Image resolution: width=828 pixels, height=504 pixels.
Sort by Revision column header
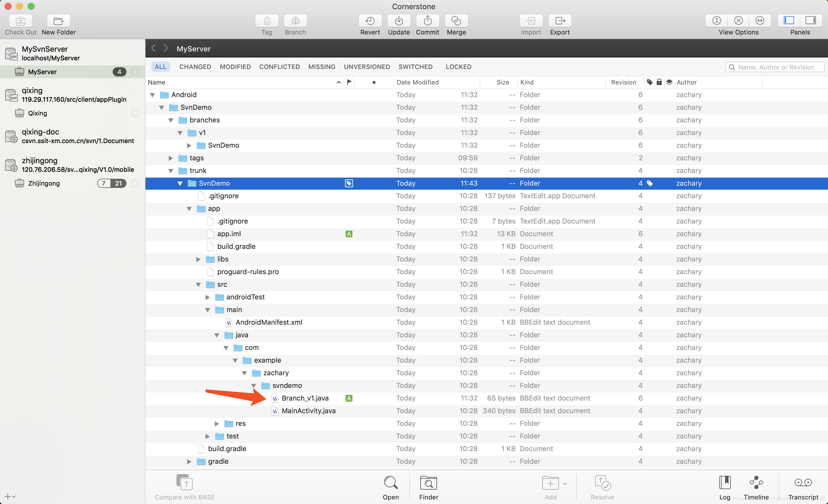tap(625, 82)
